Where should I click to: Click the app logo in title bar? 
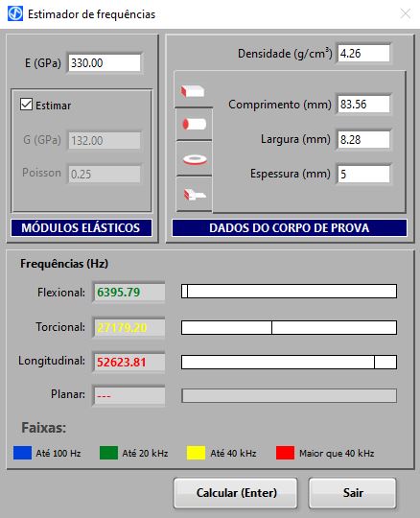point(15,14)
